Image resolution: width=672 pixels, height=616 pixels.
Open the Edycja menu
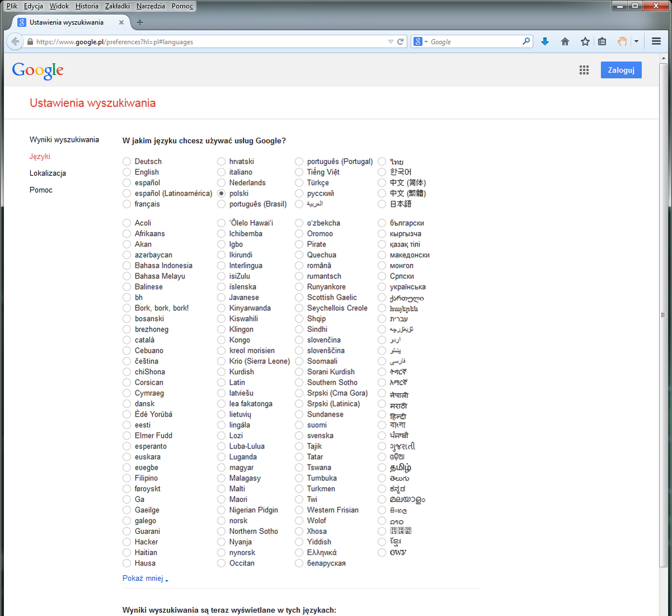coord(34,6)
